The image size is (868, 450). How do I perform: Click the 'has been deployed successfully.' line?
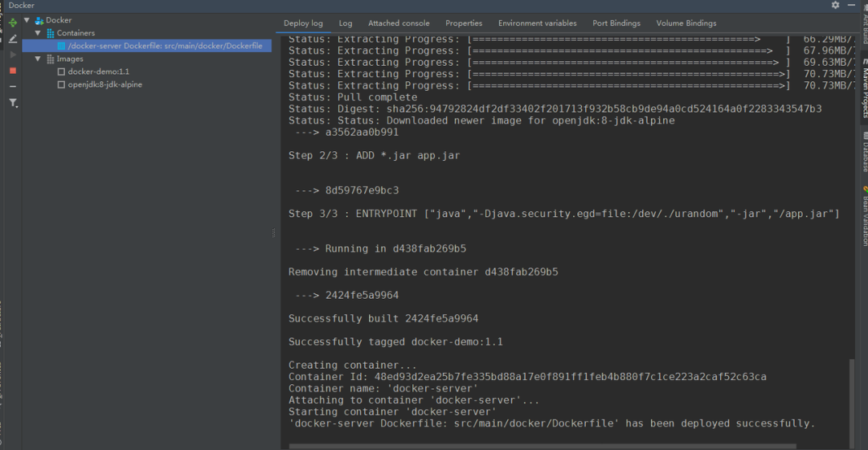click(552, 423)
